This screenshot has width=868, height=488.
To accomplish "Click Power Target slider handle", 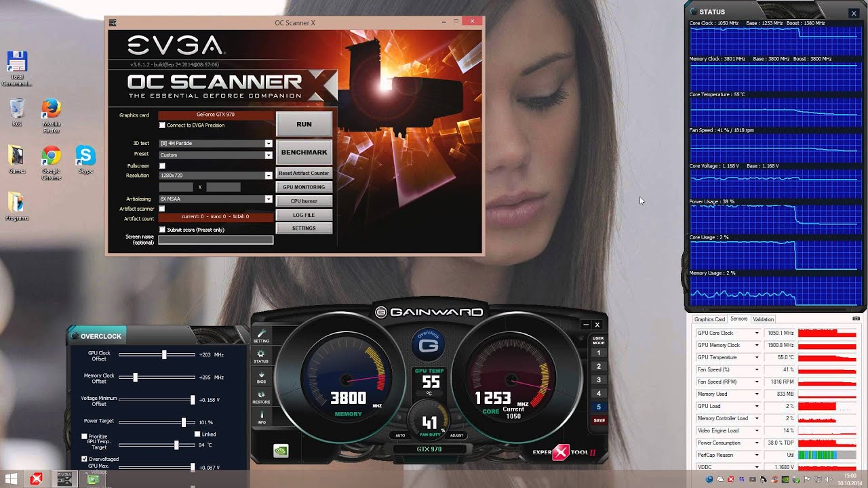I will (183, 422).
